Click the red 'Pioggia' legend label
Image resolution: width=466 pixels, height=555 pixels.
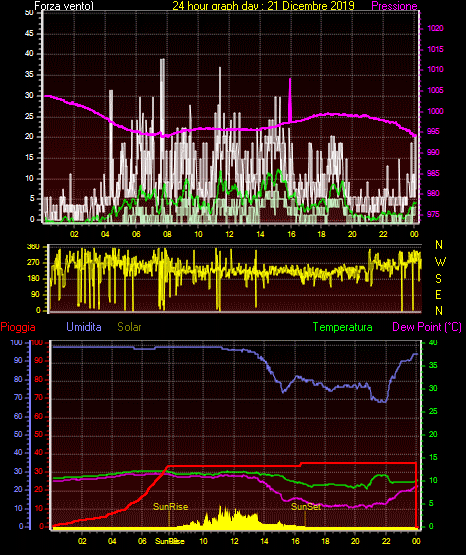pos(18,327)
